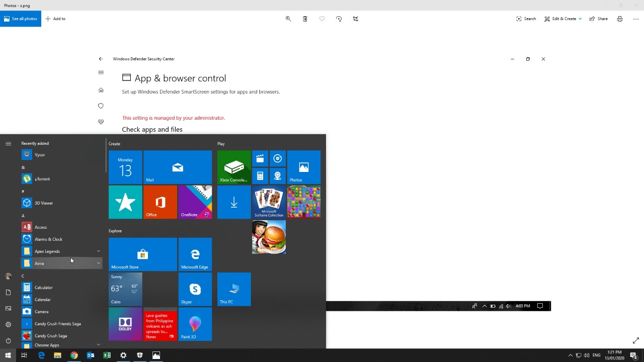
Task: Open the Skype tile
Action: click(x=195, y=289)
